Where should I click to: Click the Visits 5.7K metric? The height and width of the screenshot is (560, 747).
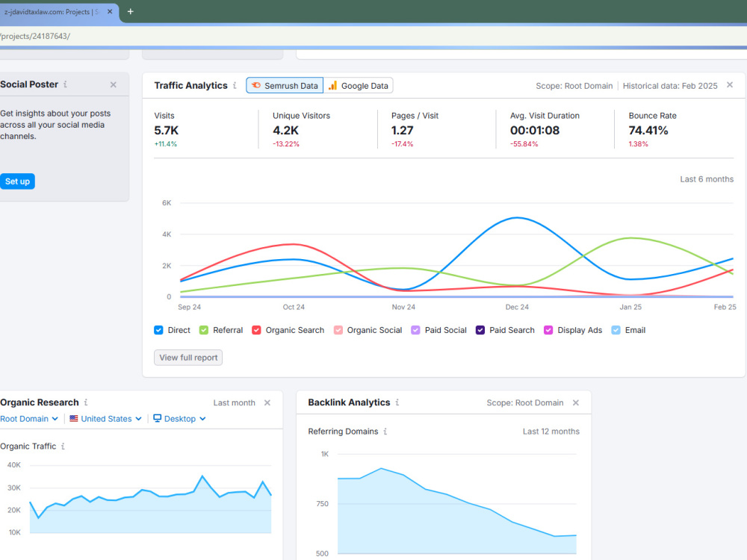167,130
